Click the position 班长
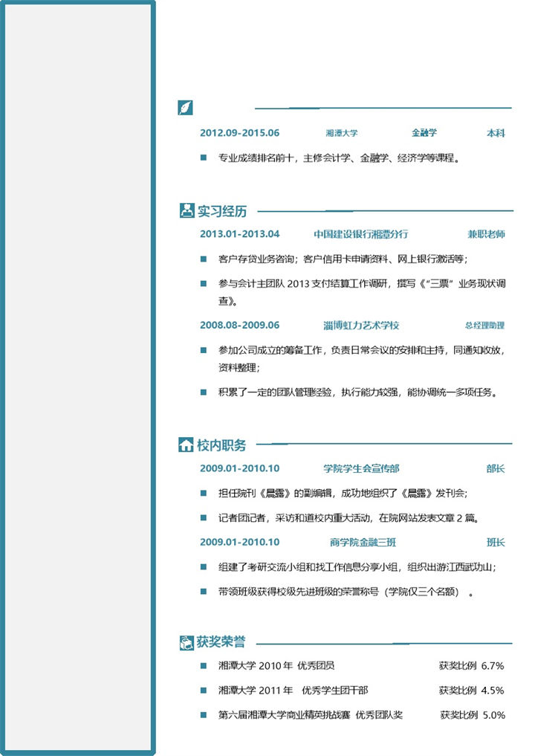 coord(496,543)
